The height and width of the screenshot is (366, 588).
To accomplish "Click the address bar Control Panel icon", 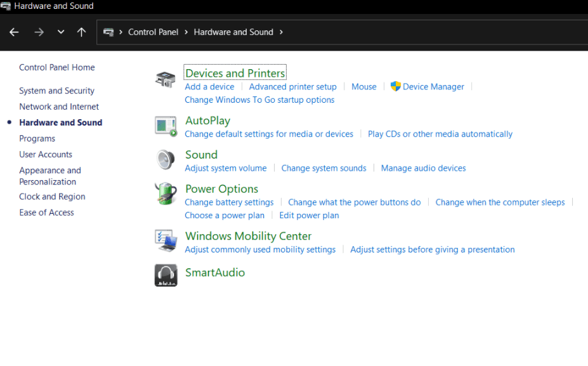I will tap(108, 32).
